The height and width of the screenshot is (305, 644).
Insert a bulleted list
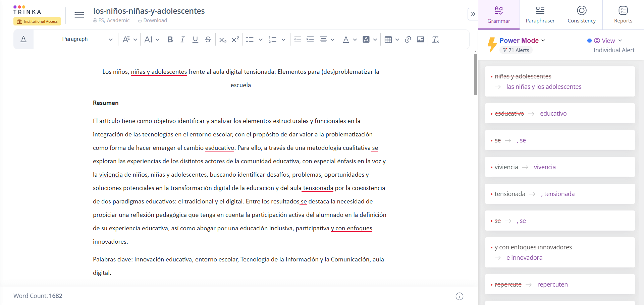[250, 40]
